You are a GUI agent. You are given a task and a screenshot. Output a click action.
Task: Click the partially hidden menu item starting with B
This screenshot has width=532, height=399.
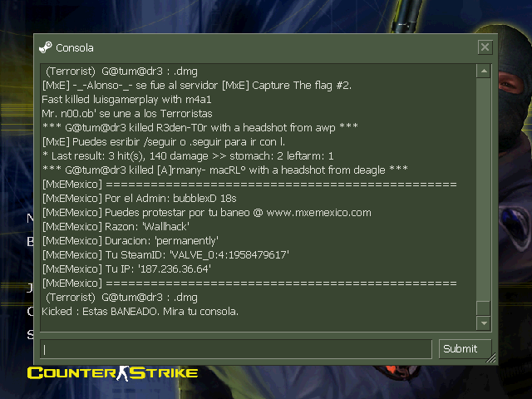point(30,242)
